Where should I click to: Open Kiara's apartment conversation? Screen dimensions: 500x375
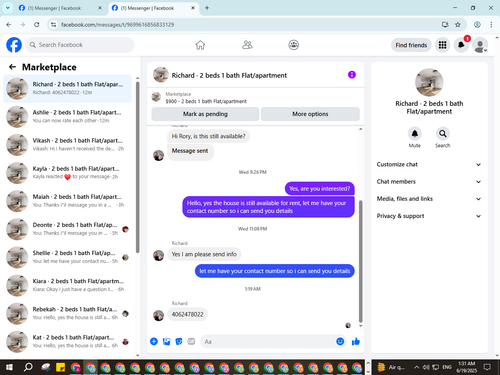coord(67,285)
